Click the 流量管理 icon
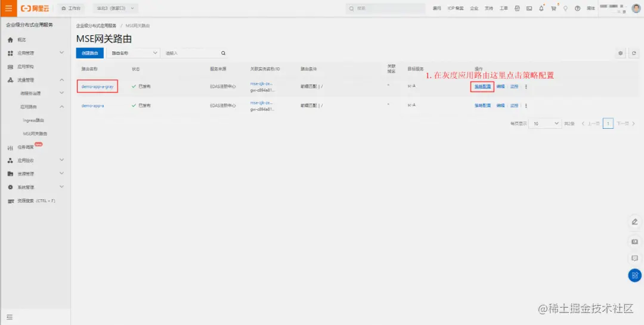 tap(10, 80)
